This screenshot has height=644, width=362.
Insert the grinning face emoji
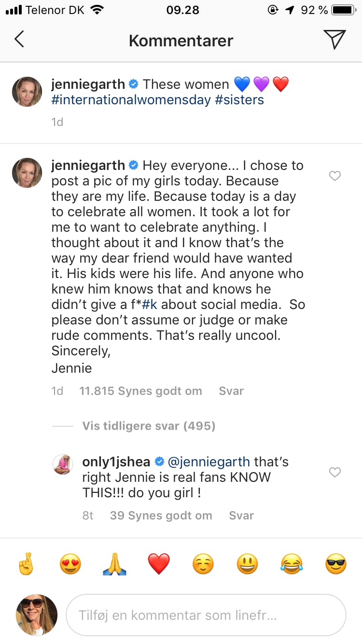[x=247, y=564]
